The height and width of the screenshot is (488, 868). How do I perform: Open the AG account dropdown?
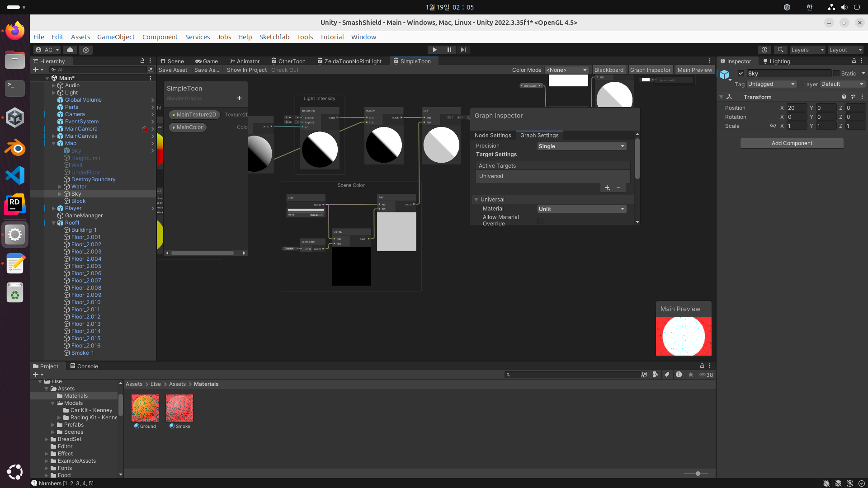(x=47, y=50)
